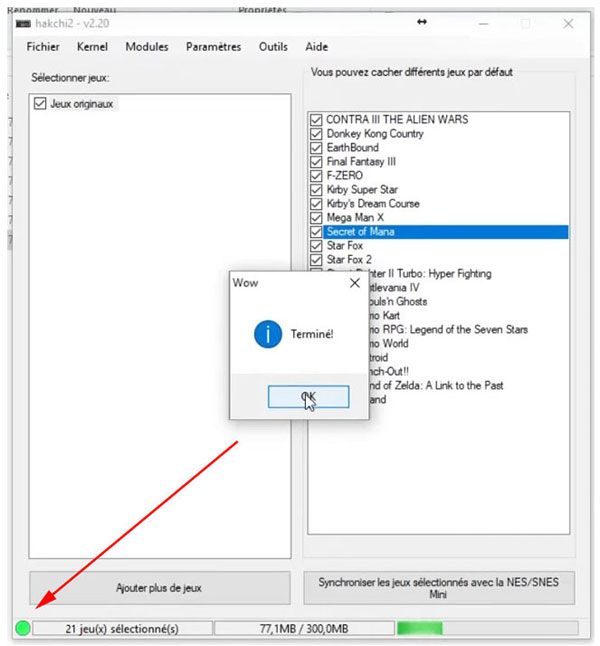This screenshot has width=600, height=646.
Task: Open the Fichier menu
Action: click(43, 47)
